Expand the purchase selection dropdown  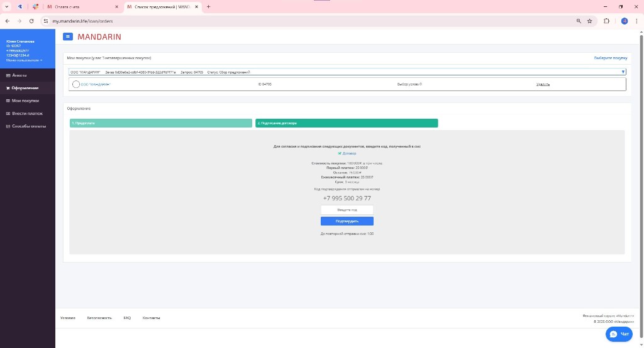(x=623, y=72)
